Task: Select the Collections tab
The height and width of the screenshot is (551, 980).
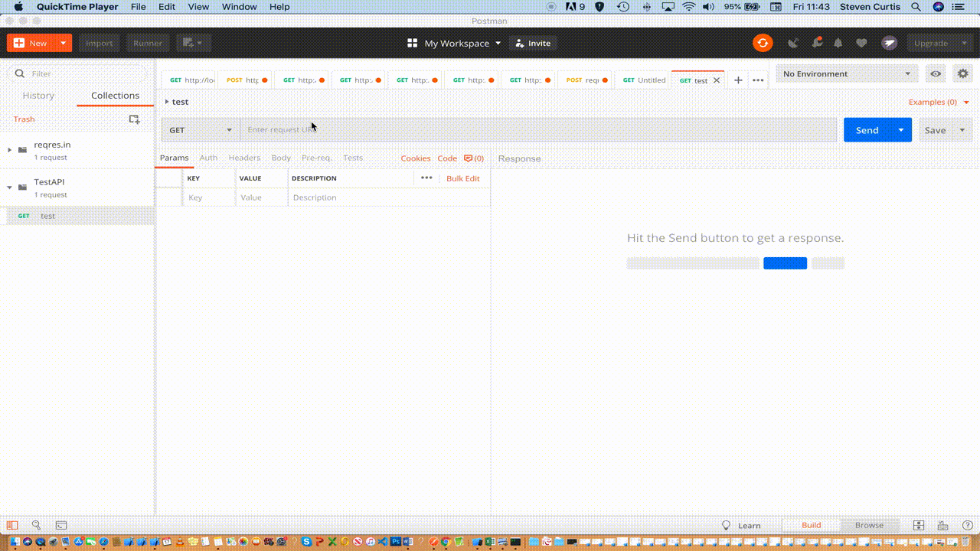Action: 115,96
